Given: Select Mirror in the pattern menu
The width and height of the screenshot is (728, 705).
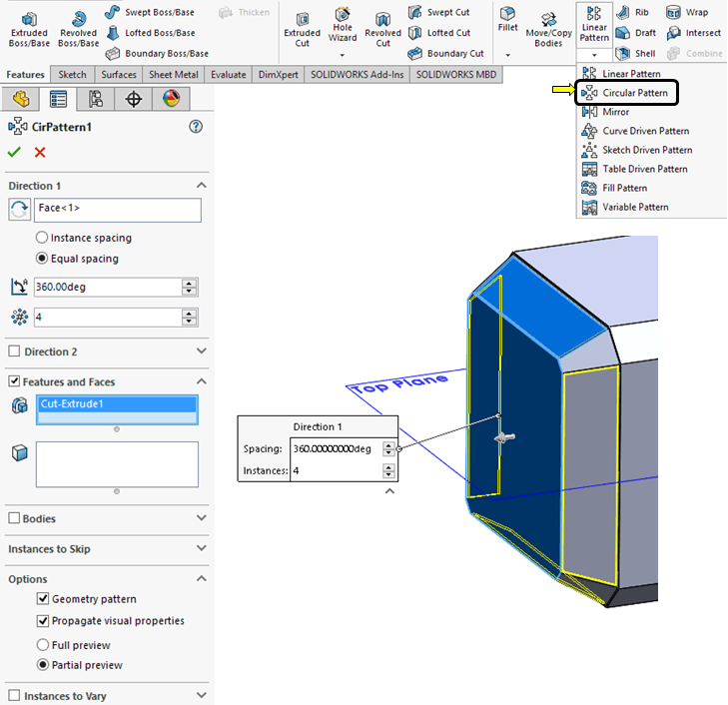Looking at the screenshot, I should 615,112.
